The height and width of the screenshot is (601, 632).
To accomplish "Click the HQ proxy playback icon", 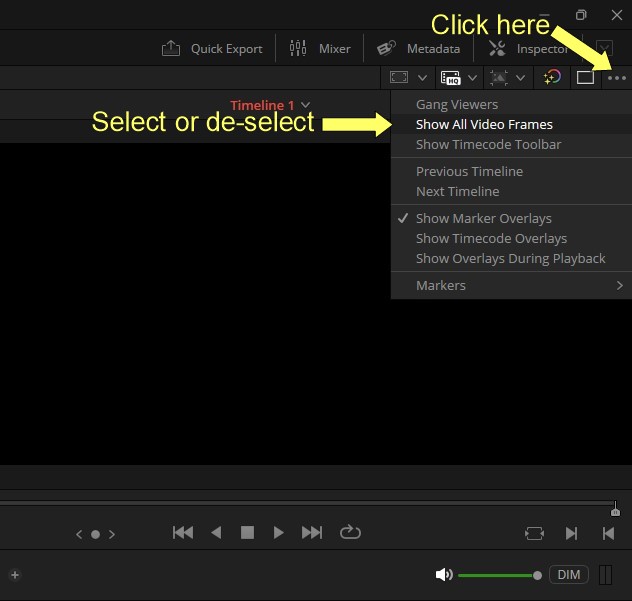I will (450, 77).
